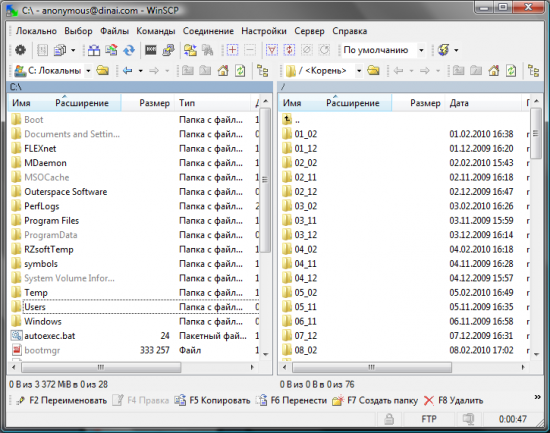Click the select-by-mask filter icon
The height and width of the screenshot is (433, 550).
click(271, 50)
